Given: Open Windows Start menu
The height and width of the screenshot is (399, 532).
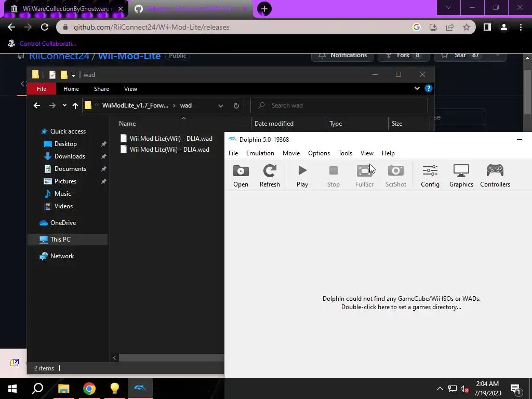Looking at the screenshot, I should coord(12,389).
